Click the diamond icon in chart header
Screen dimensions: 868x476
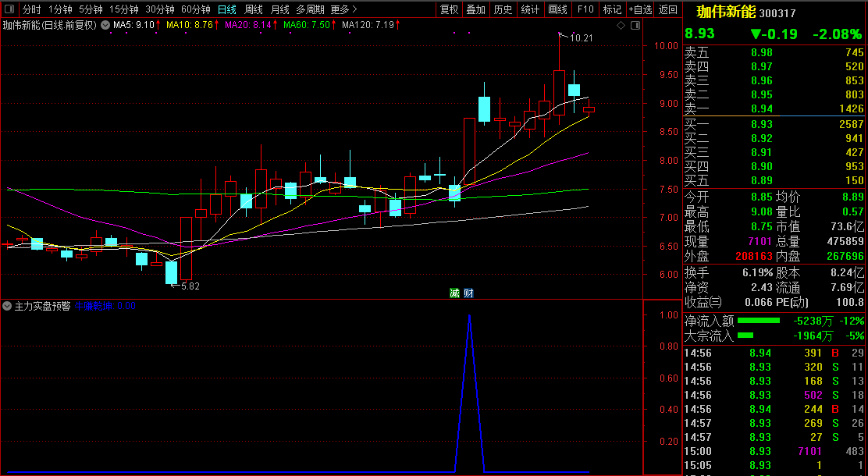coord(621,25)
